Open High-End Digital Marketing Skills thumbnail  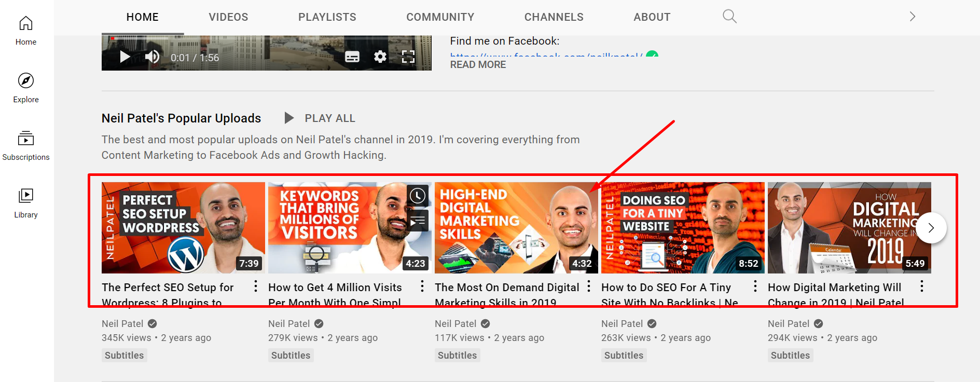point(516,228)
